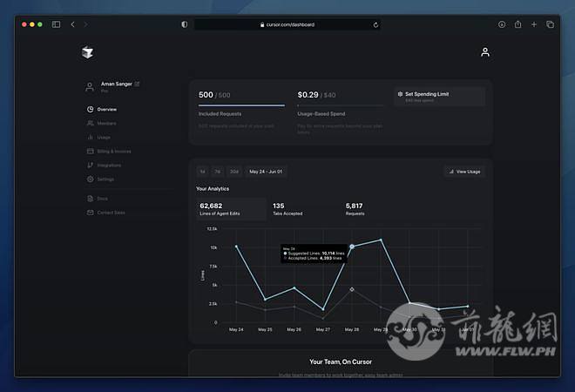Click the Included Requests progress bar
This screenshot has height=392, width=575.
241,105
